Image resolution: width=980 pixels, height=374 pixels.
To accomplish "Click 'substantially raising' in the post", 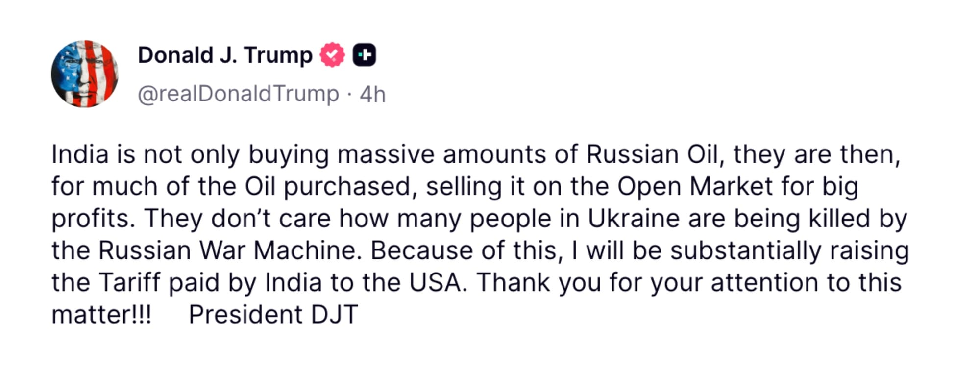I will tap(789, 251).
